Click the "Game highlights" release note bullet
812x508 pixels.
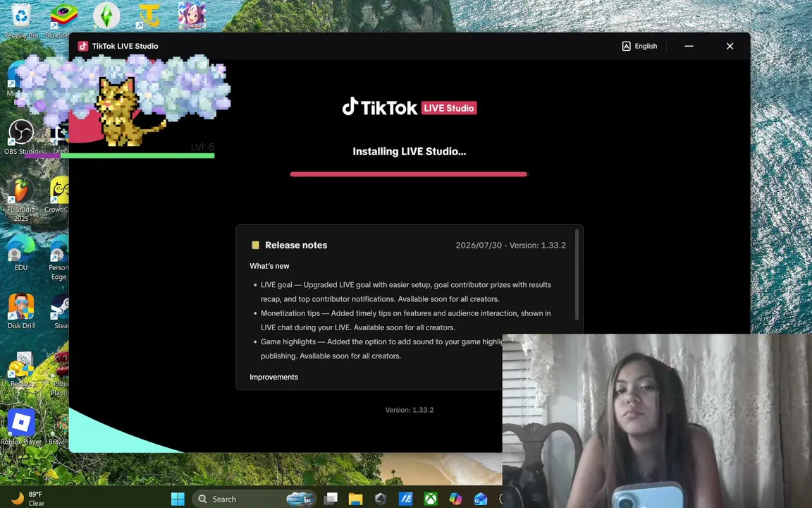(x=378, y=349)
